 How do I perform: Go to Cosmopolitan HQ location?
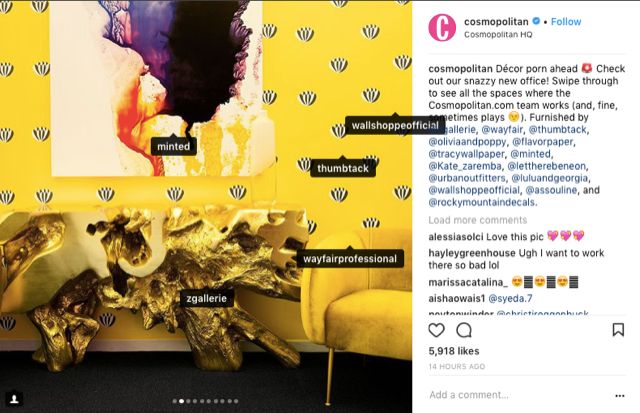pos(498,35)
